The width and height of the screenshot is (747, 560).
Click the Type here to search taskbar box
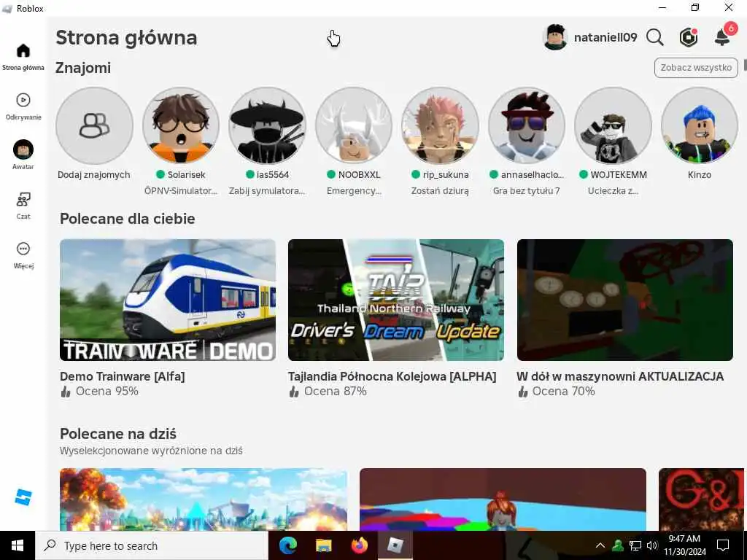click(152, 545)
